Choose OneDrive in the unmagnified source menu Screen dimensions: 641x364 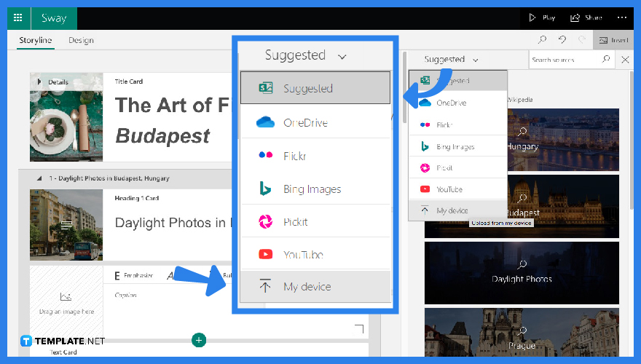[458, 103]
